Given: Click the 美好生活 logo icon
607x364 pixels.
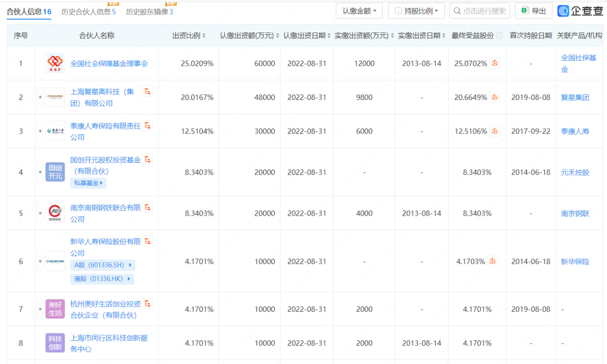Looking at the screenshot, I should (x=55, y=309).
